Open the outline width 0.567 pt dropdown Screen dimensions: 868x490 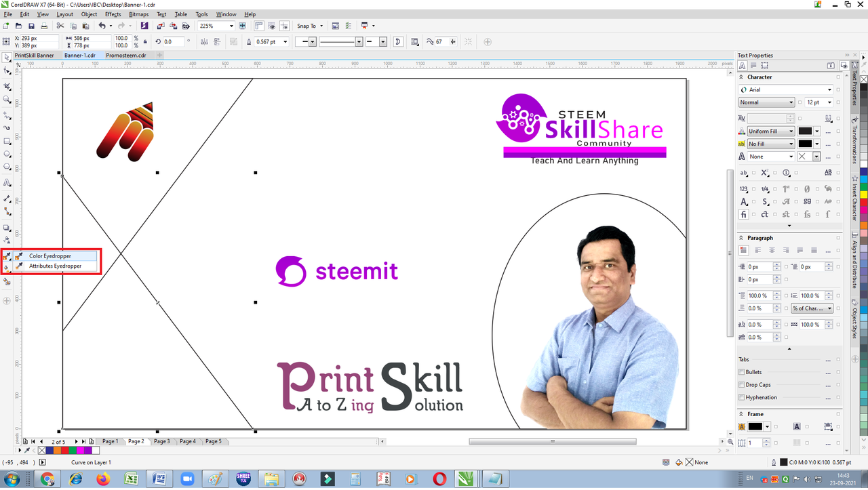coord(285,42)
